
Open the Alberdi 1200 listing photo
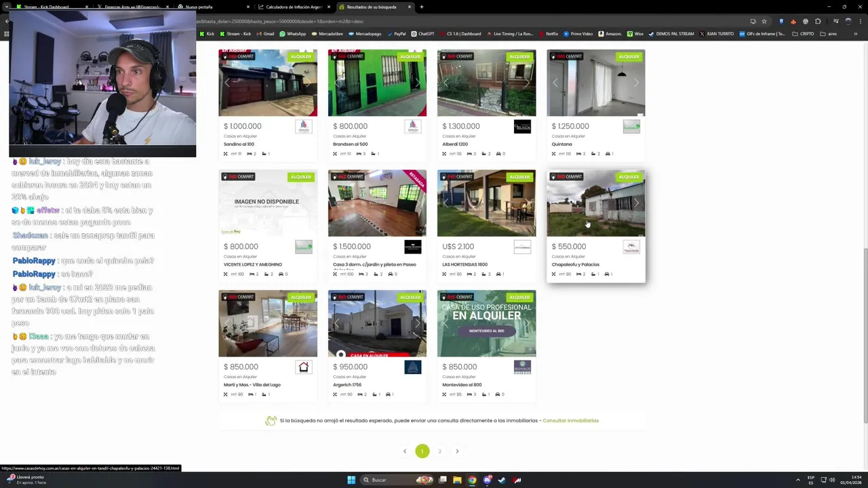point(486,83)
